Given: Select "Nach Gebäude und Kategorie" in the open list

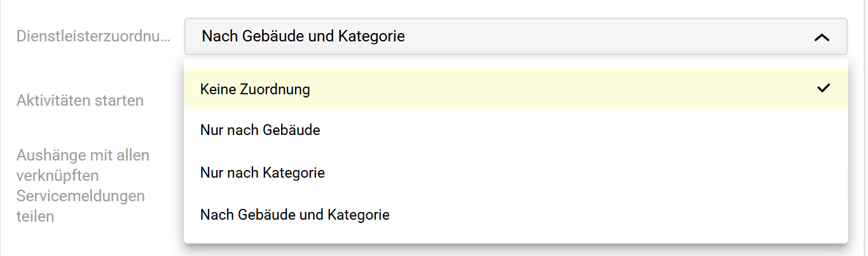Looking at the screenshot, I should (294, 215).
